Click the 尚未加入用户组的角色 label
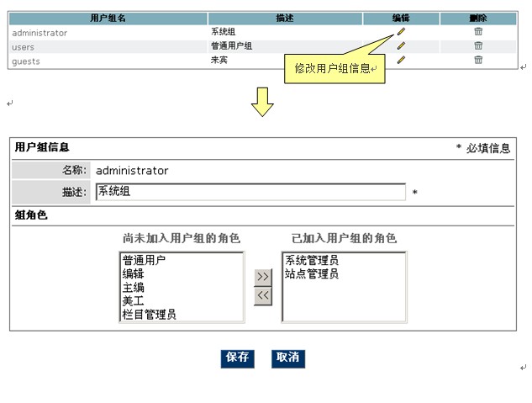Image resolution: width=532 pixels, height=403 pixels. point(182,238)
